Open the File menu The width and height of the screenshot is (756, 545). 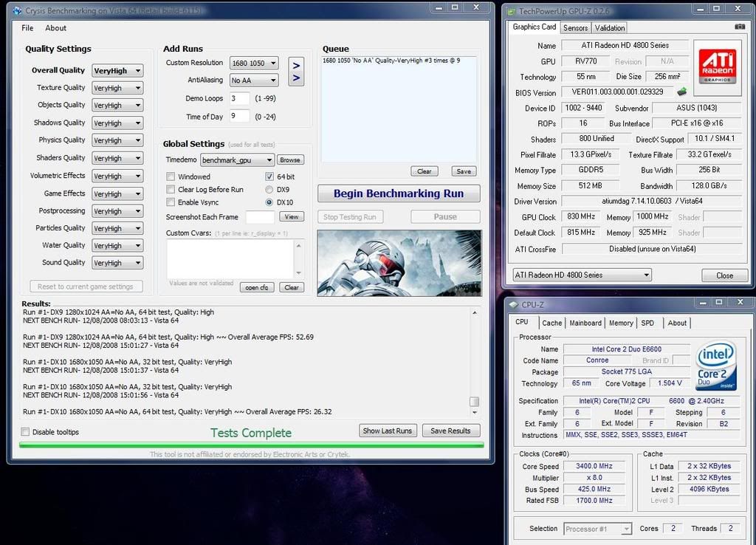pyautogui.click(x=27, y=28)
